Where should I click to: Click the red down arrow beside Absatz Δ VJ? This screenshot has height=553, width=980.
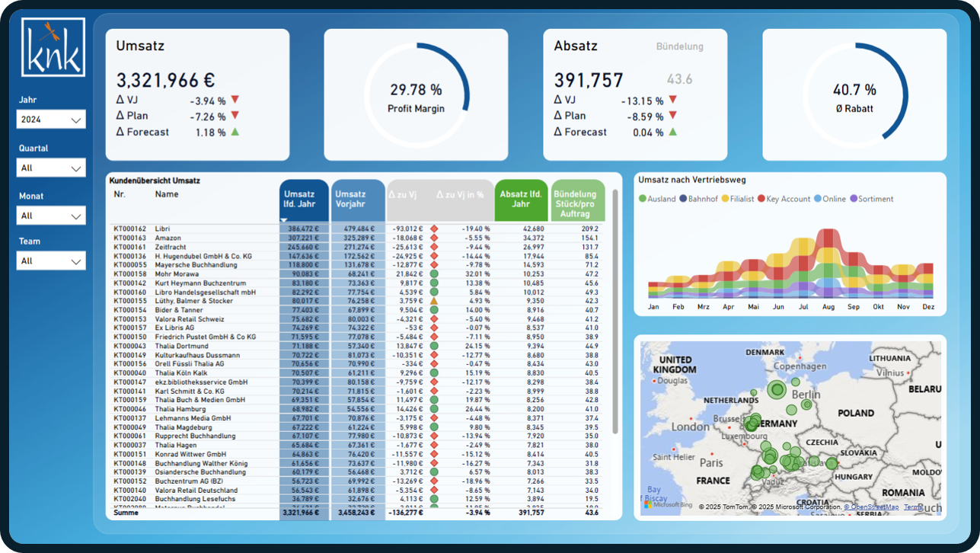(x=673, y=100)
